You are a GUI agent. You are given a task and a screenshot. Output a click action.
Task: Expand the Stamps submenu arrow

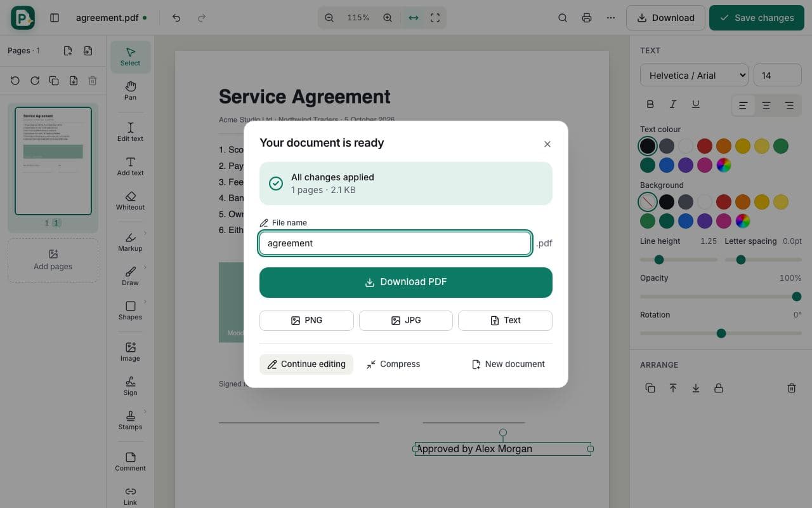[x=145, y=411]
